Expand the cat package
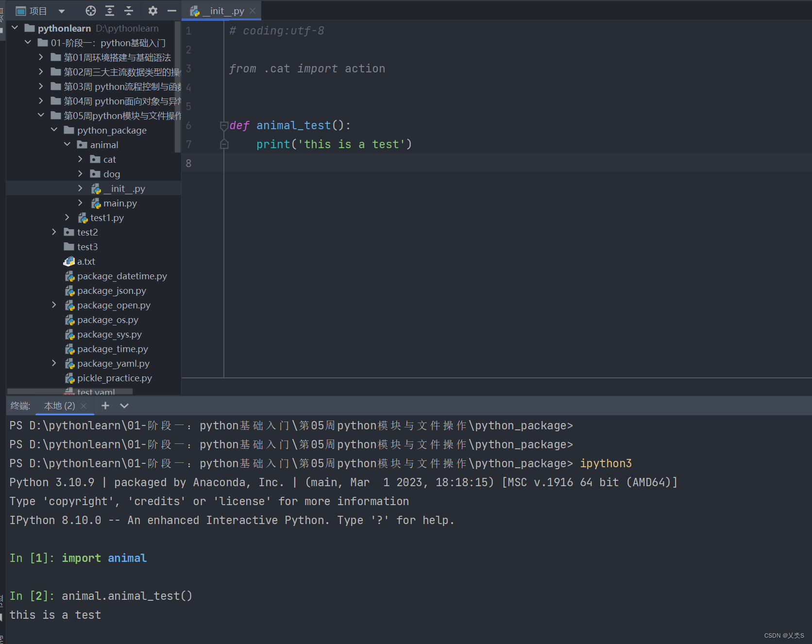Screen dimensions: 812x644 click(x=81, y=159)
